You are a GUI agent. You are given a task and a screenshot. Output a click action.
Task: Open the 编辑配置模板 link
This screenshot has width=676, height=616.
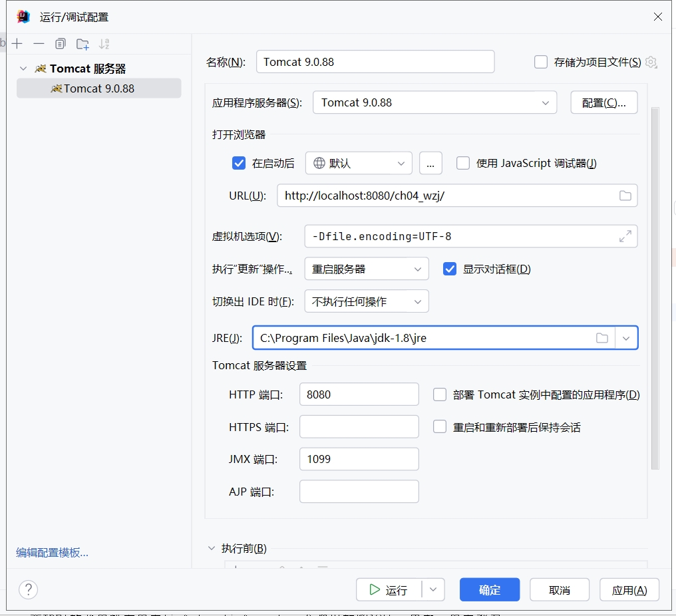(52, 552)
